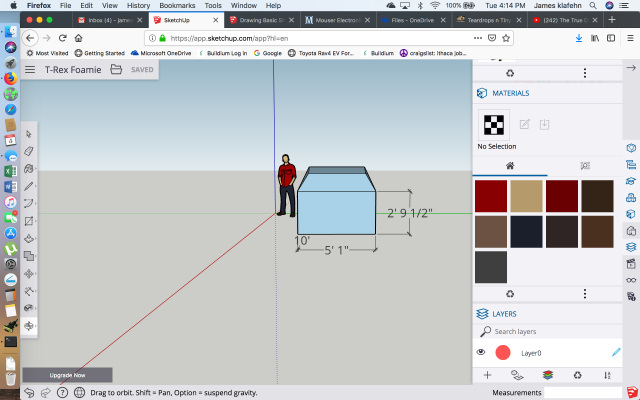Toggle Layer0 visibility eye
The width and height of the screenshot is (640, 400).
click(x=481, y=352)
